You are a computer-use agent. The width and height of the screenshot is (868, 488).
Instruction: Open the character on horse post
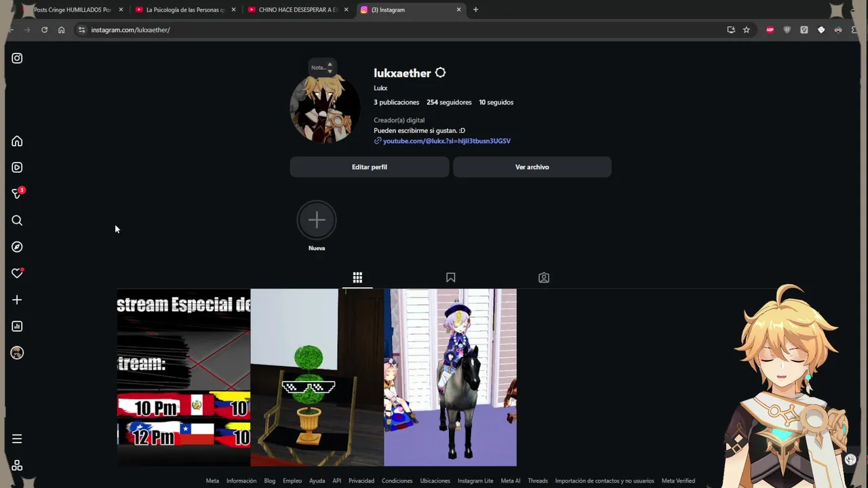tap(450, 378)
